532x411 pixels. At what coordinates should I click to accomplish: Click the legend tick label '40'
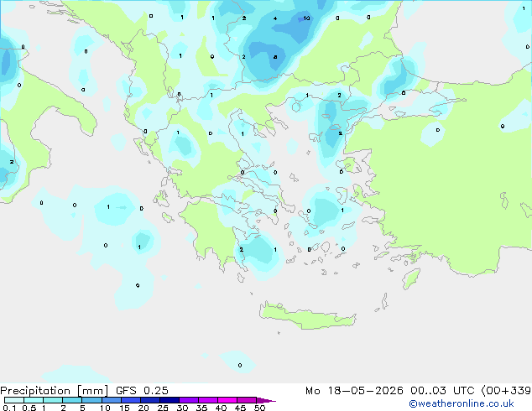pos(221,408)
